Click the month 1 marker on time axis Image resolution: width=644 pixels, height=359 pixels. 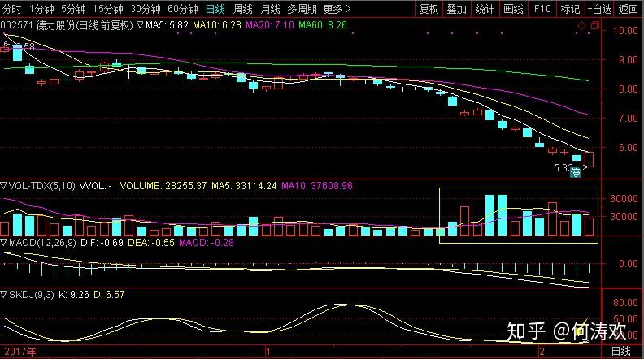point(268,352)
